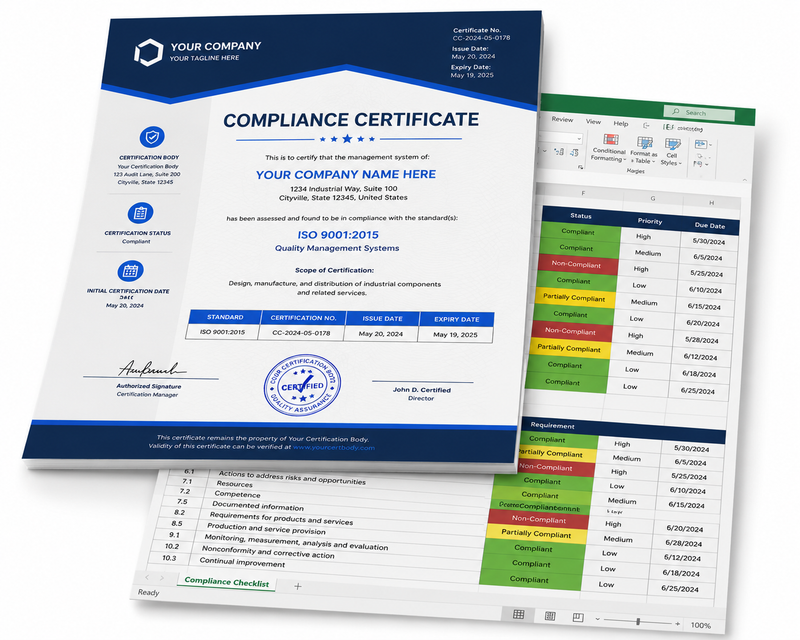
Task: Select 'Requirements for products and services' cell
Action: (281, 519)
